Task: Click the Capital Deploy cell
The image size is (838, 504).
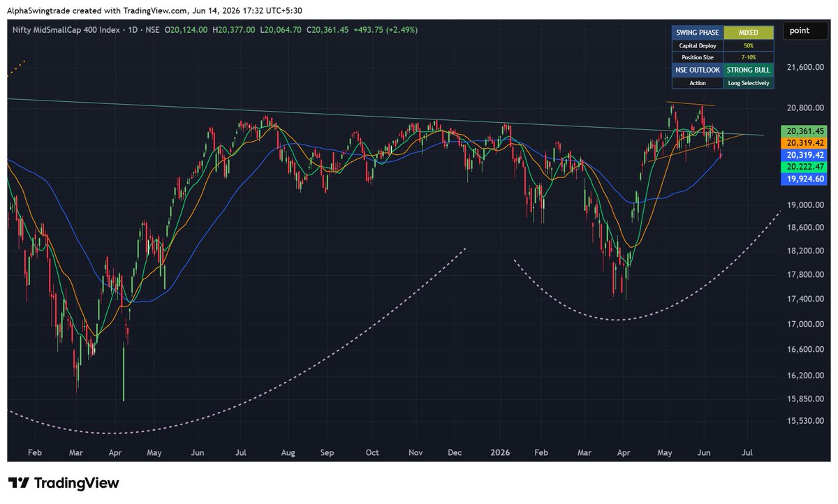Action: click(698, 45)
